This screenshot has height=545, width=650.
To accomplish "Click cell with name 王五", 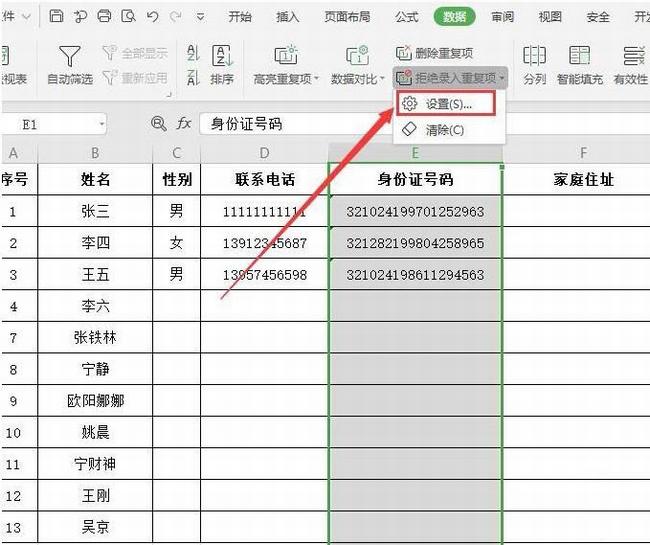I will (95, 274).
